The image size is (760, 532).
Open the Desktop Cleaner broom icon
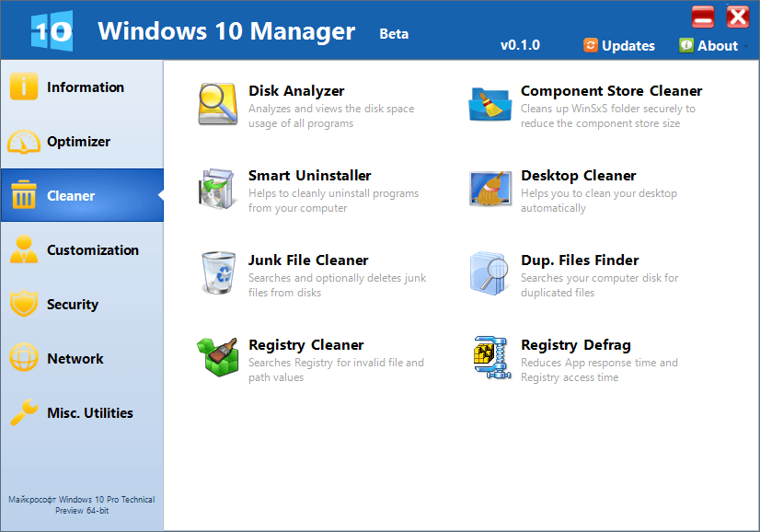click(490, 189)
